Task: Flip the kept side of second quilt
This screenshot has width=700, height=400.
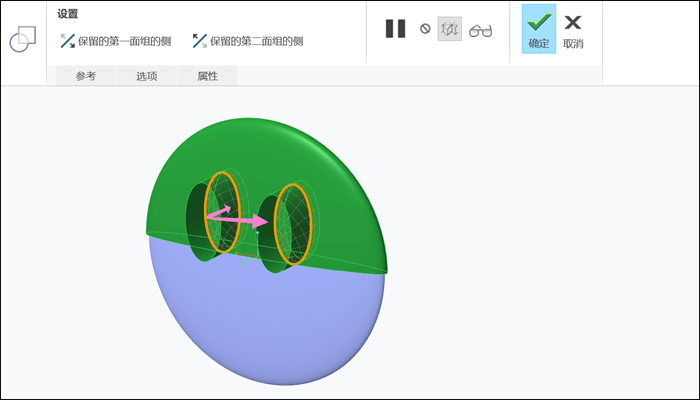Action: point(248,41)
